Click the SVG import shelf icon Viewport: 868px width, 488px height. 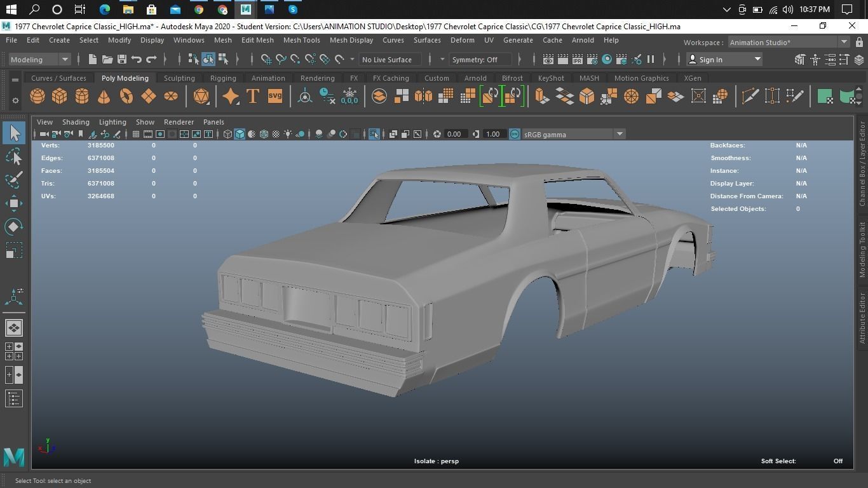click(275, 97)
